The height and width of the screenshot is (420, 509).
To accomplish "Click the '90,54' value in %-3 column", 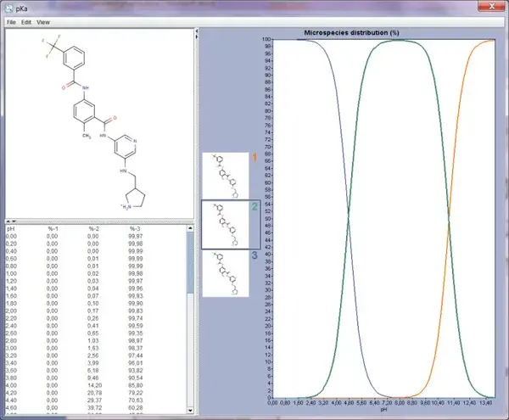I will [x=136, y=378].
